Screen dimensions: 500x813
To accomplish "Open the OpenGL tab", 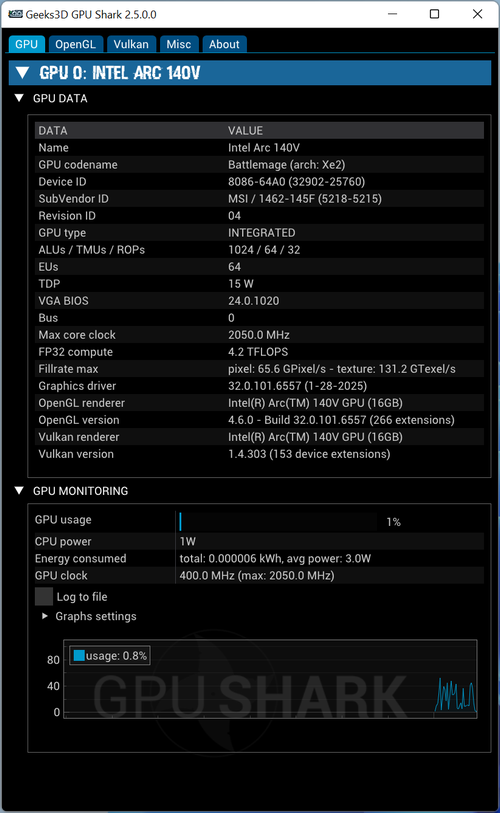I will point(75,44).
